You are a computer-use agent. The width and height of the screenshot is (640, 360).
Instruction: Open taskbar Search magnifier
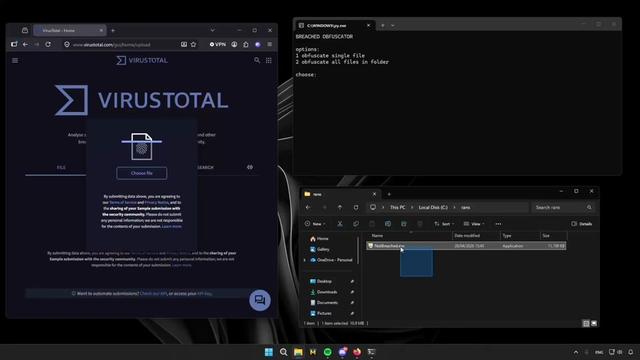pos(283,352)
